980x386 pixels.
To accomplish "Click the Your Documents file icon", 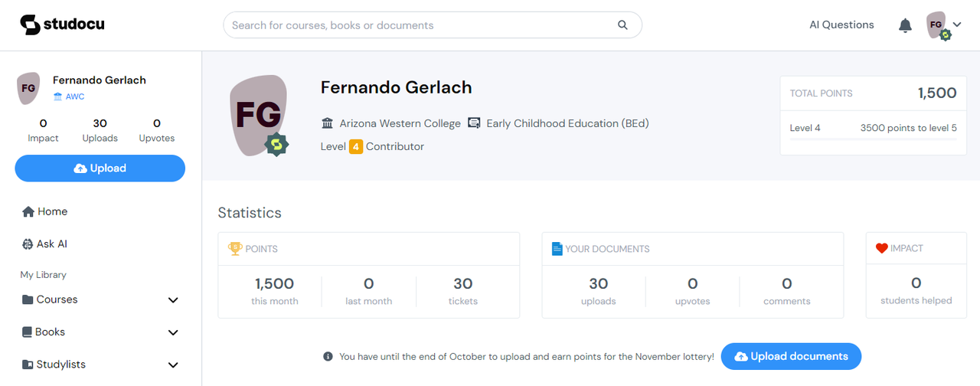I will click(x=557, y=248).
